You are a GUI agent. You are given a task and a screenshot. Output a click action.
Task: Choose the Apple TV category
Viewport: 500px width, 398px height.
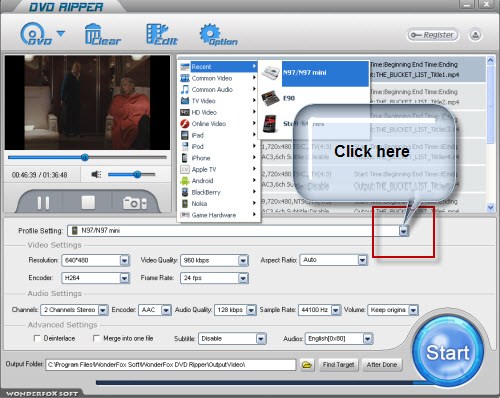218,169
